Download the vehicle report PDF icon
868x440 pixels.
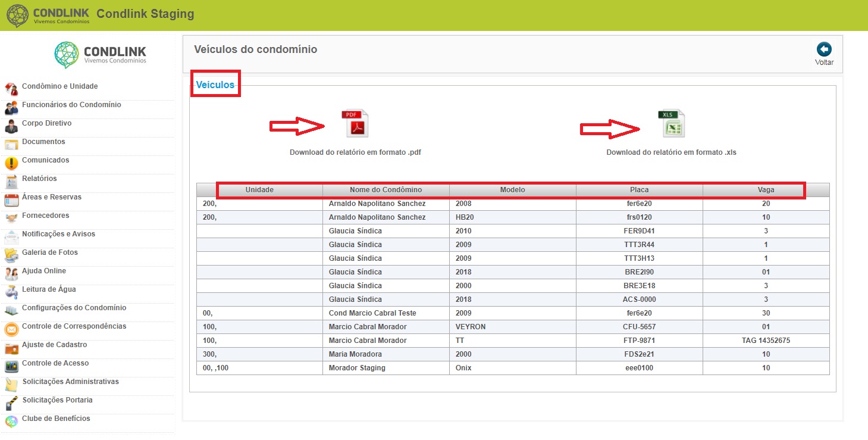[355, 123]
